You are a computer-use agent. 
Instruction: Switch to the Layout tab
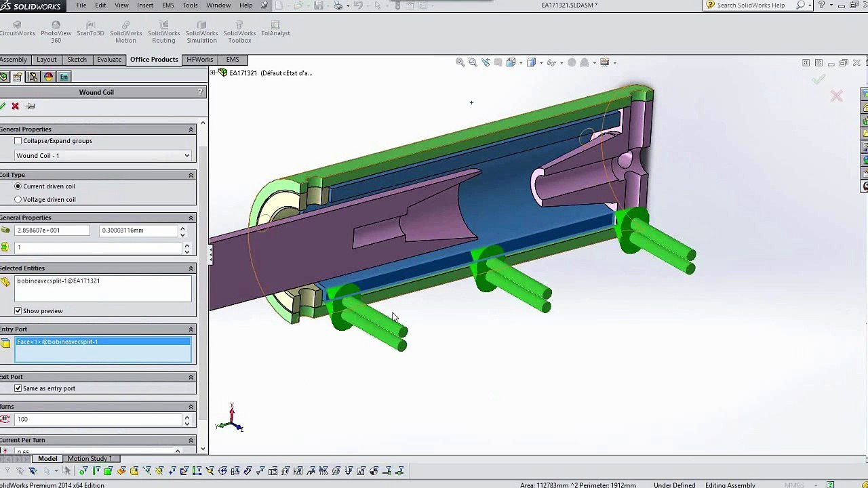(x=47, y=60)
